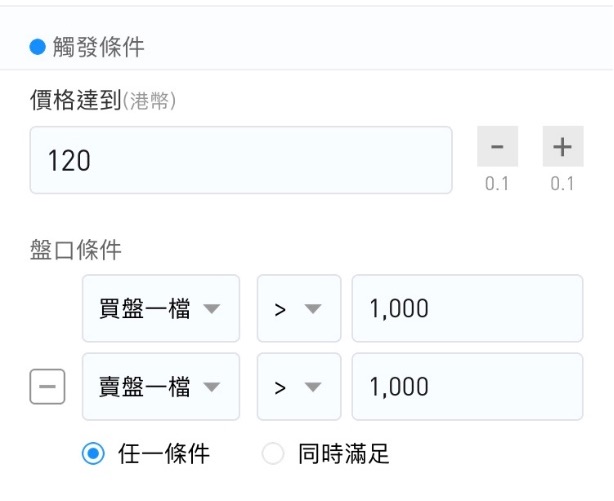The width and height of the screenshot is (614, 501).
Task: Open the 買盤一檔 dropdown
Action: 161,308
